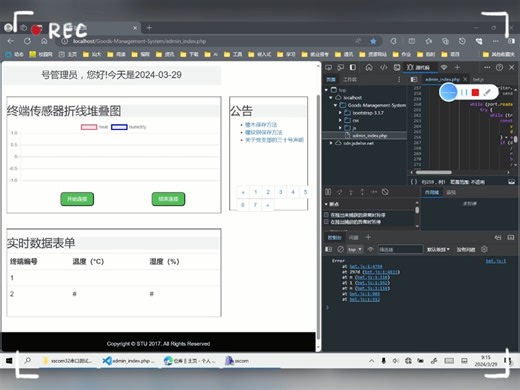The image size is (520, 390).
Task: Open the browser home page
Action: (44, 41)
